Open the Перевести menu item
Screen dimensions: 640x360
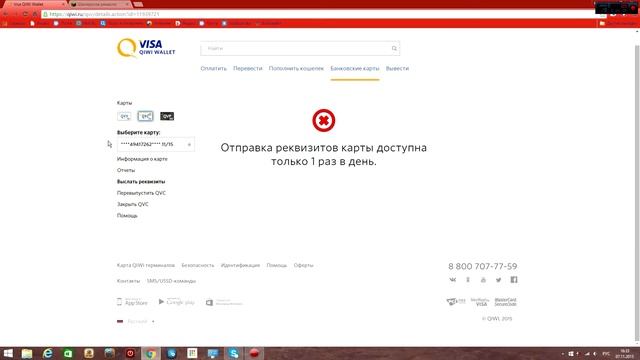[x=247, y=69]
